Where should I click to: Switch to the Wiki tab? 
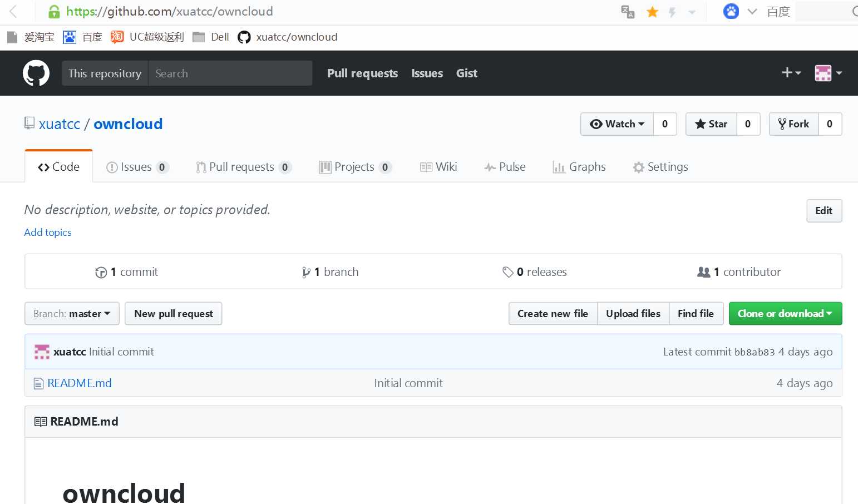(438, 167)
